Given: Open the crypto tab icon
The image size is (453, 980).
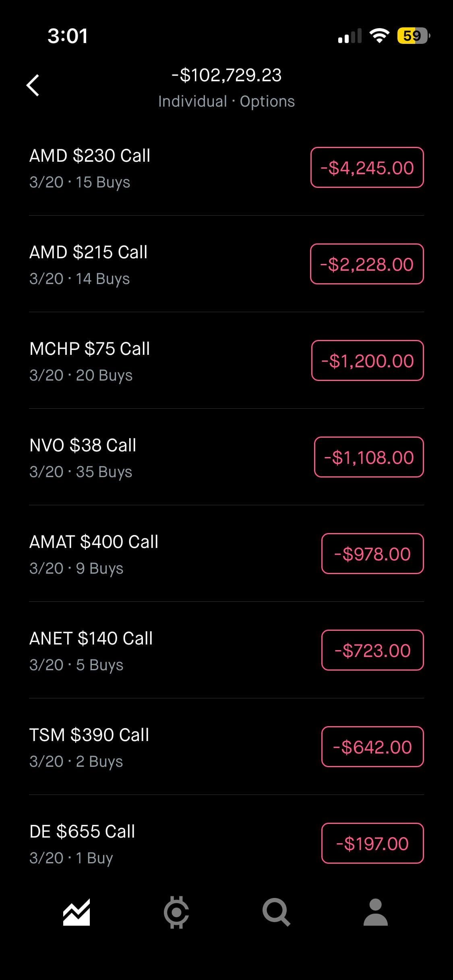Looking at the screenshot, I should pyautogui.click(x=176, y=912).
